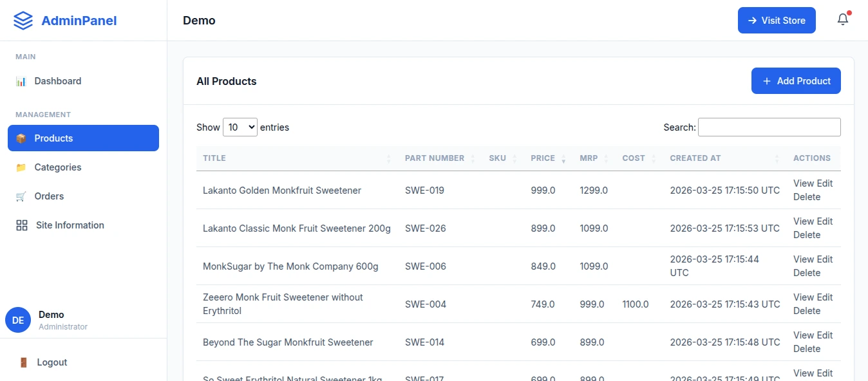868x381 pixels.
Task: Click the Site Information grid icon
Action: [x=22, y=225]
